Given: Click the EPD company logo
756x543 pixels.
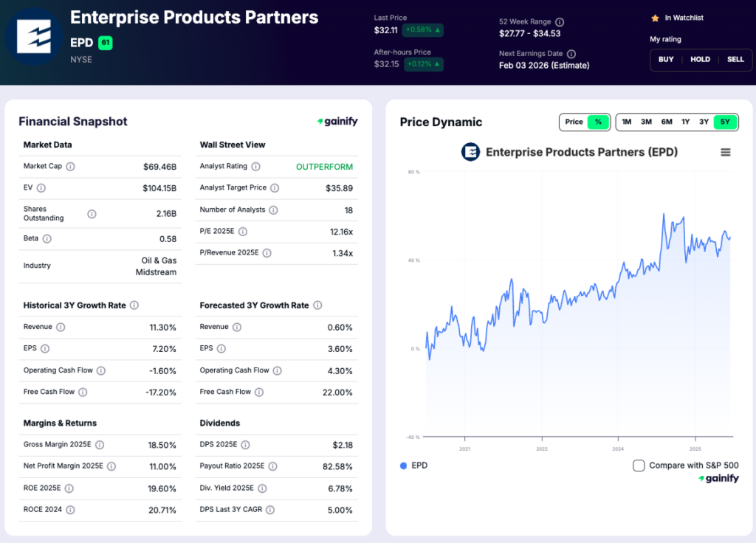Looking at the screenshot, I should coord(32,35).
